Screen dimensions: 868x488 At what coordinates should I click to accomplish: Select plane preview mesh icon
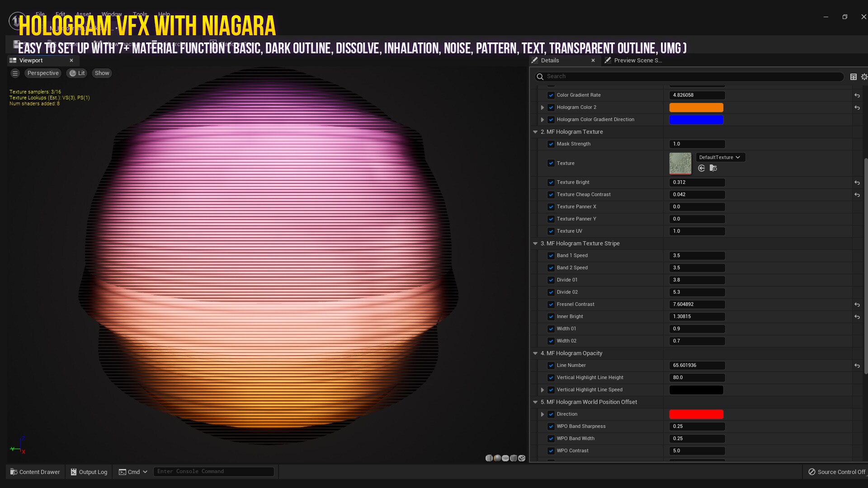(505, 458)
